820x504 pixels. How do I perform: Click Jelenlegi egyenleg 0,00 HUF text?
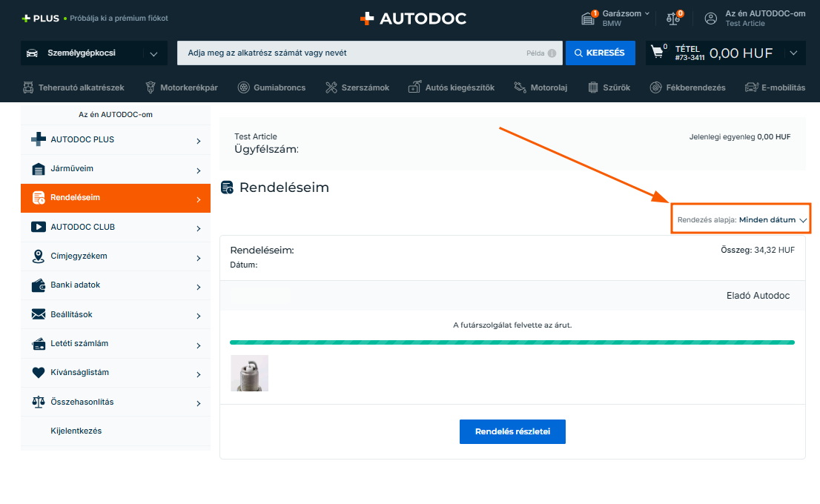[x=740, y=137]
